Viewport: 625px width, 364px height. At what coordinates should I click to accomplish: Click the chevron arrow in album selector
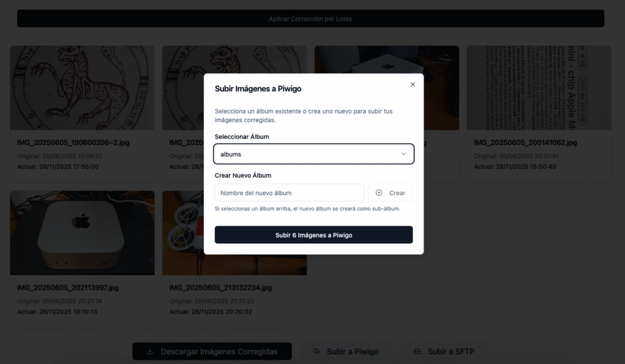pyautogui.click(x=403, y=154)
